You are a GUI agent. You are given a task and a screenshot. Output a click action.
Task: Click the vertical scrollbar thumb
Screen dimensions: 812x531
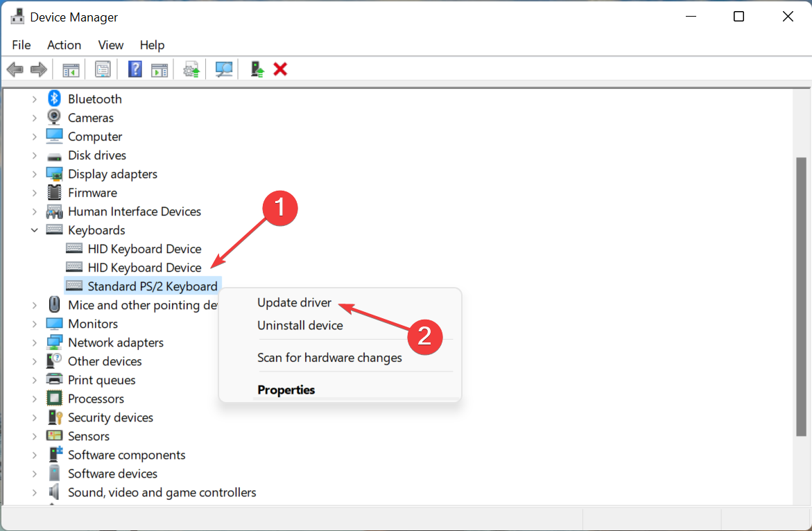click(801, 297)
